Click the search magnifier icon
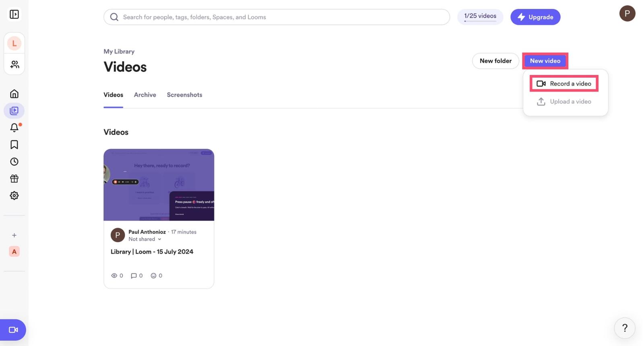644x346 pixels. click(114, 17)
